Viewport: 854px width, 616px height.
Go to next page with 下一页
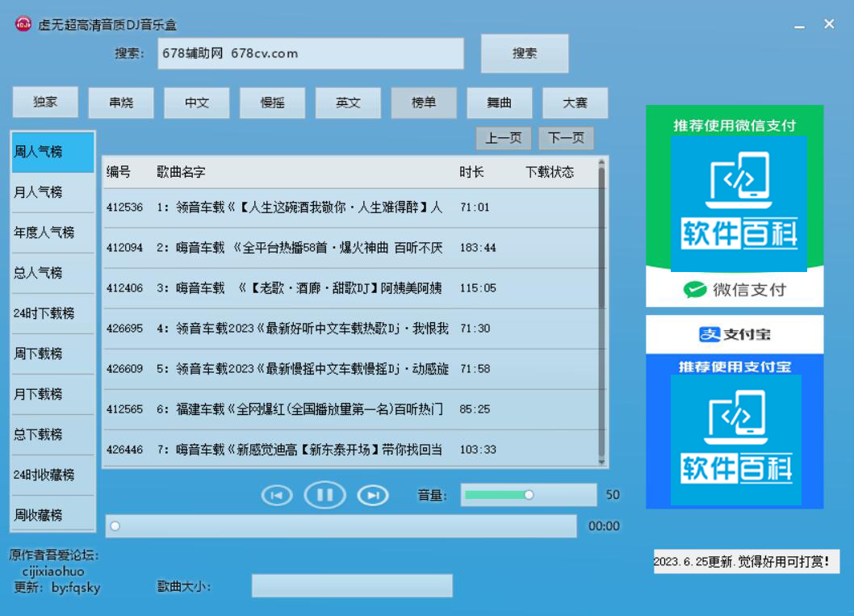click(x=566, y=138)
